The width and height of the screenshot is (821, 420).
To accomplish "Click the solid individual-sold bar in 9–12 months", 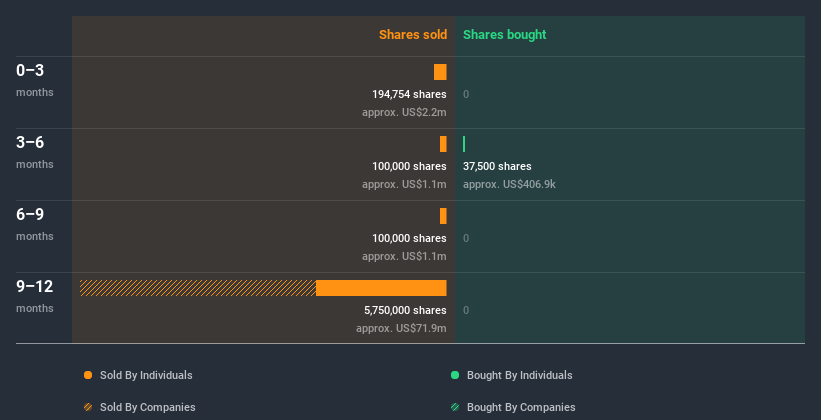I will point(381,288).
